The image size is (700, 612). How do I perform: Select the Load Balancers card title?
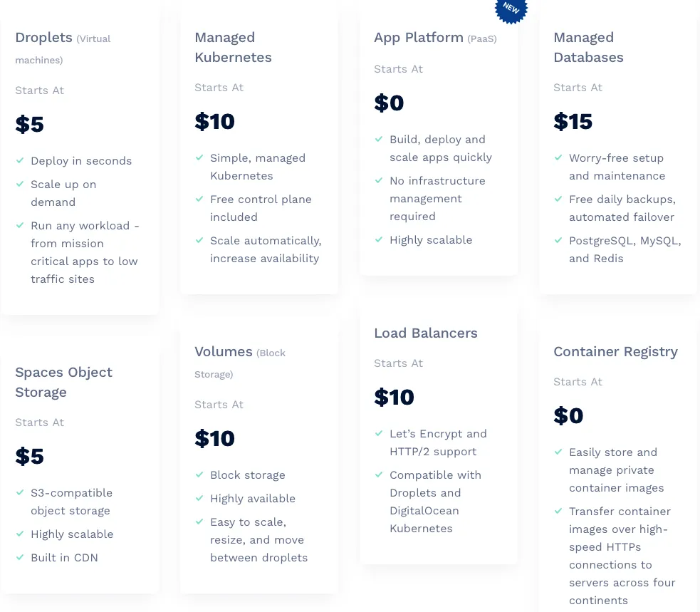[426, 333]
